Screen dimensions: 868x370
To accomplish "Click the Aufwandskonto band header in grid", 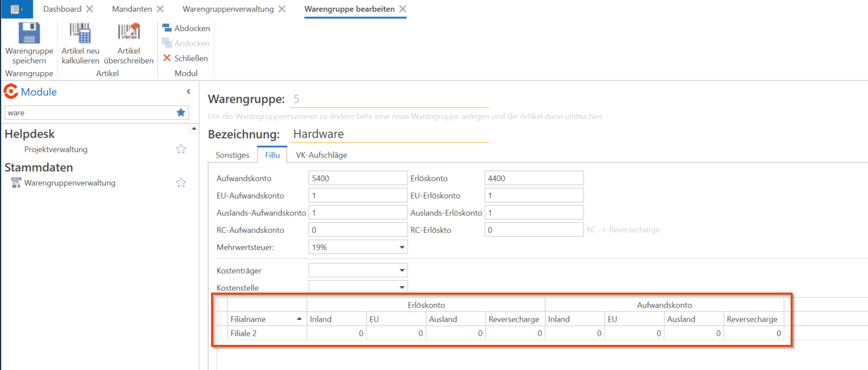I will 664,305.
